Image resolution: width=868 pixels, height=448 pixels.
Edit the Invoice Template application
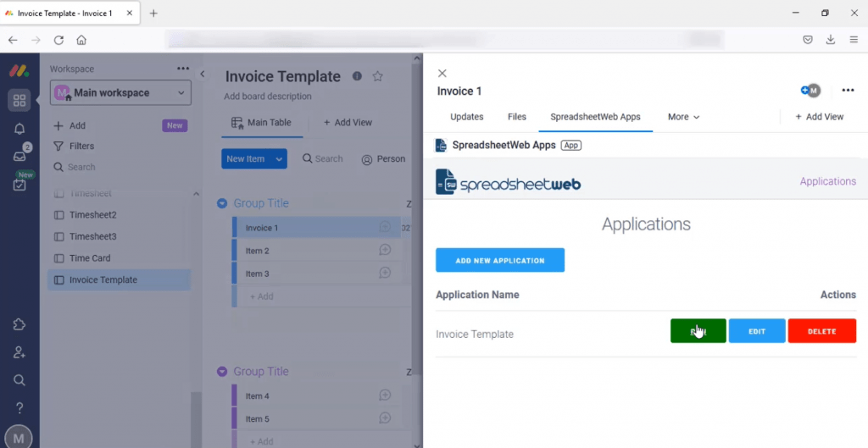[x=757, y=331]
